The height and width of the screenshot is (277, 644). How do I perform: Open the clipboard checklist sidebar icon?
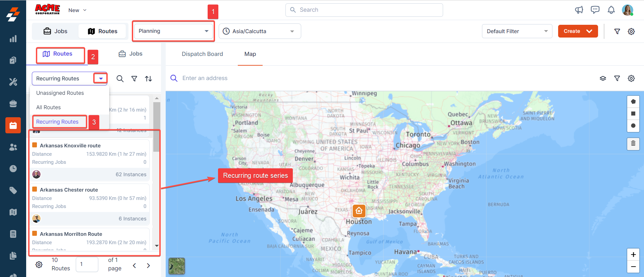tap(13, 60)
